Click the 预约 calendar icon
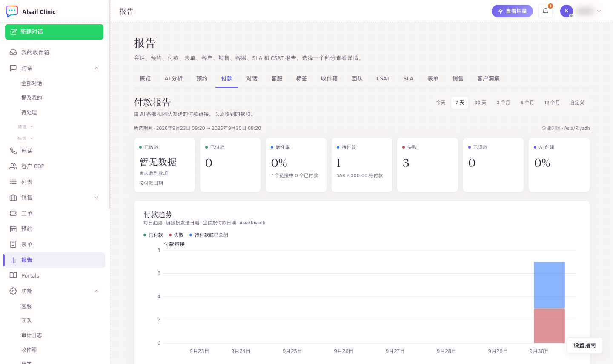The width and height of the screenshot is (613, 364). tap(13, 229)
